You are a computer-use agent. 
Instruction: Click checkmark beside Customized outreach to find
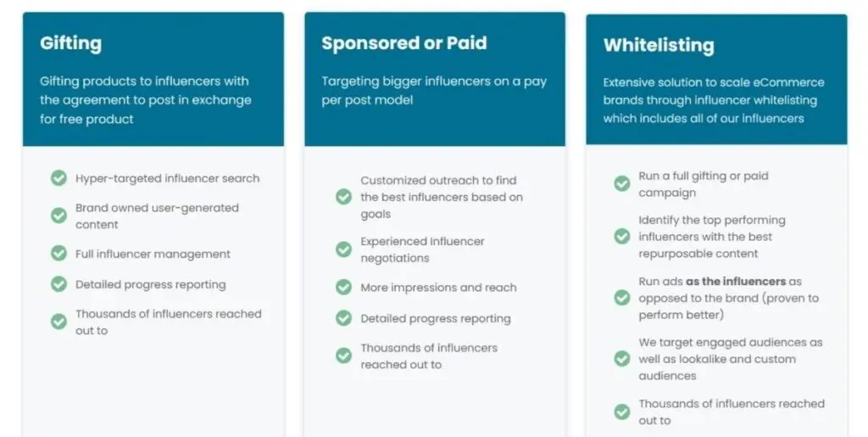(343, 197)
